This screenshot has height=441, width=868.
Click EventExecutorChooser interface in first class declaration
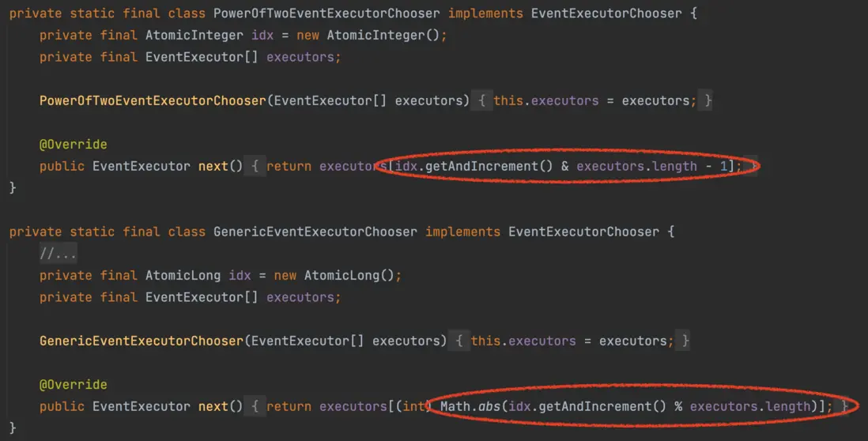click(606, 13)
